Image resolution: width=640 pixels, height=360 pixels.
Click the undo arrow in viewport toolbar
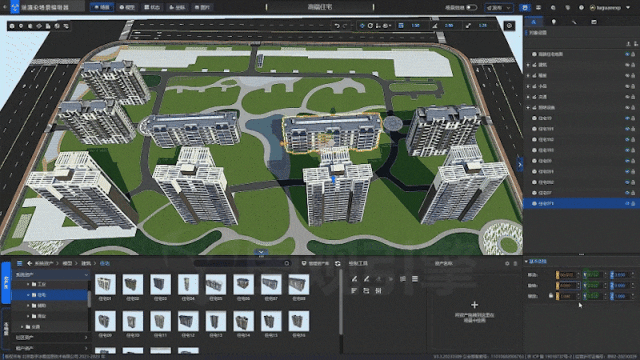coord(337,26)
